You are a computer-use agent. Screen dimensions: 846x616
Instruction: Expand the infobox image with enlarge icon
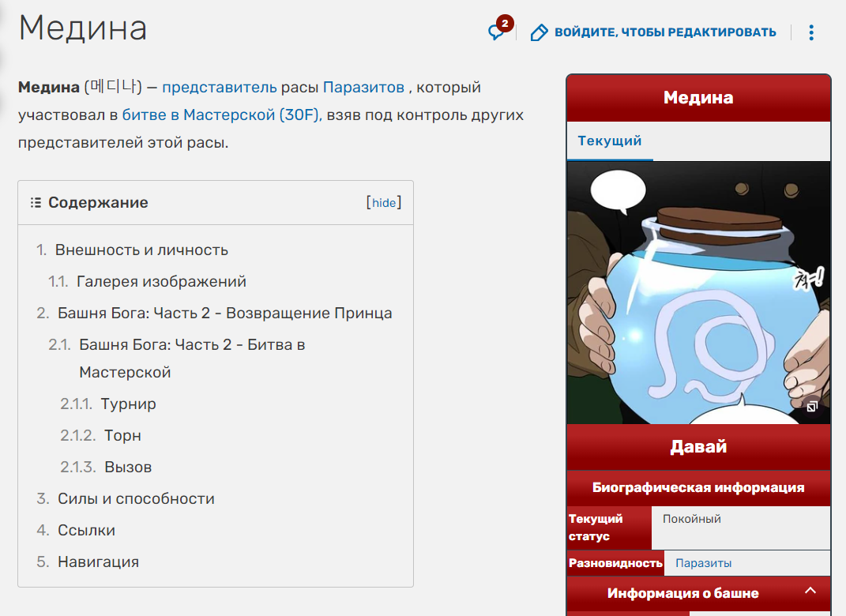coord(811,407)
